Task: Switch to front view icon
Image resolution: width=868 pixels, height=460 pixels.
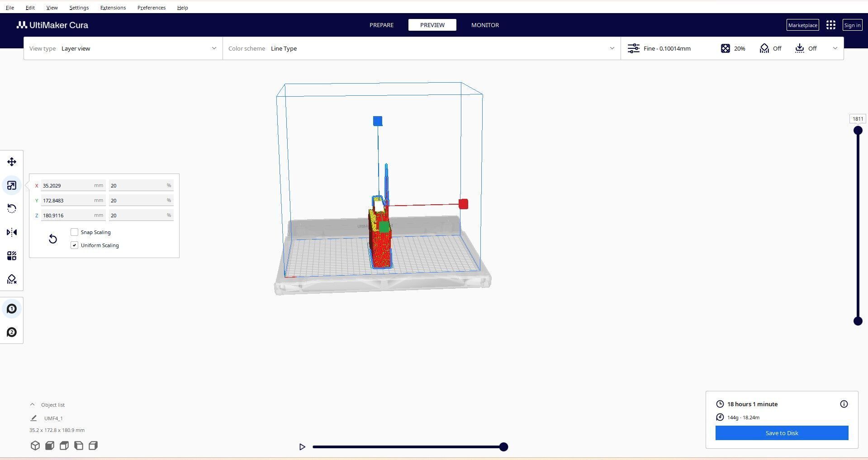Action: click(50, 446)
